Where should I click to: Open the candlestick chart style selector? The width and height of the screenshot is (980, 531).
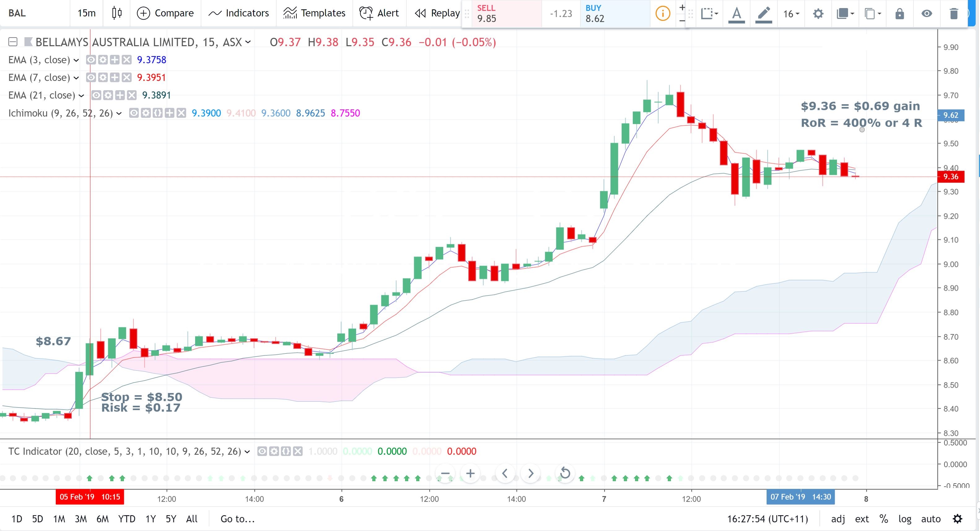click(117, 13)
